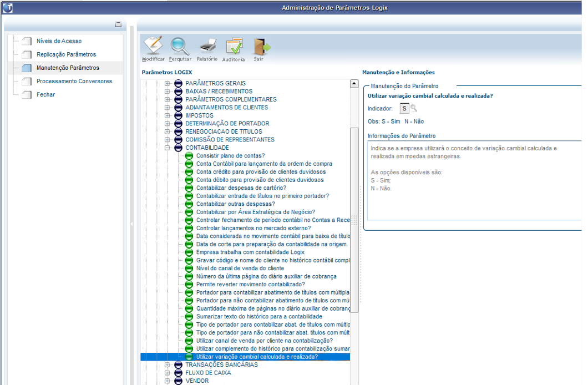Click dark circle icon of FLUXO DE CAIXA
Viewport: 588px width, 385px height.
click(x=179, y=373)
